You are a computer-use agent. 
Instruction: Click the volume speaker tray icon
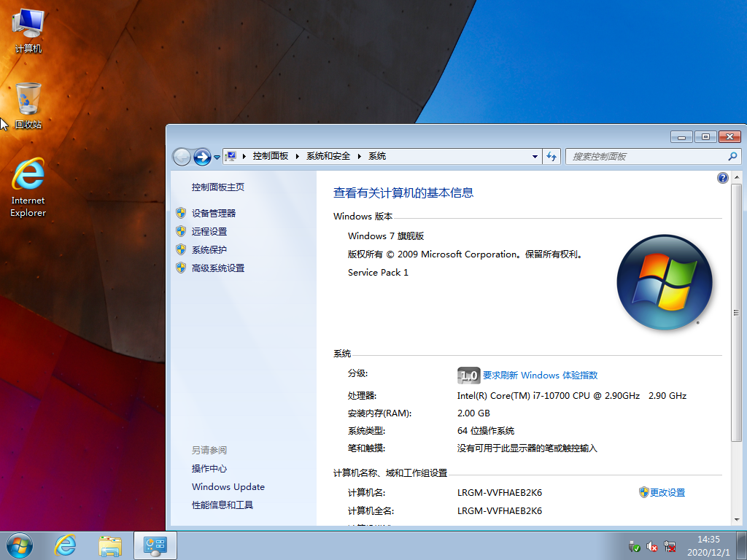pos(652,546)
